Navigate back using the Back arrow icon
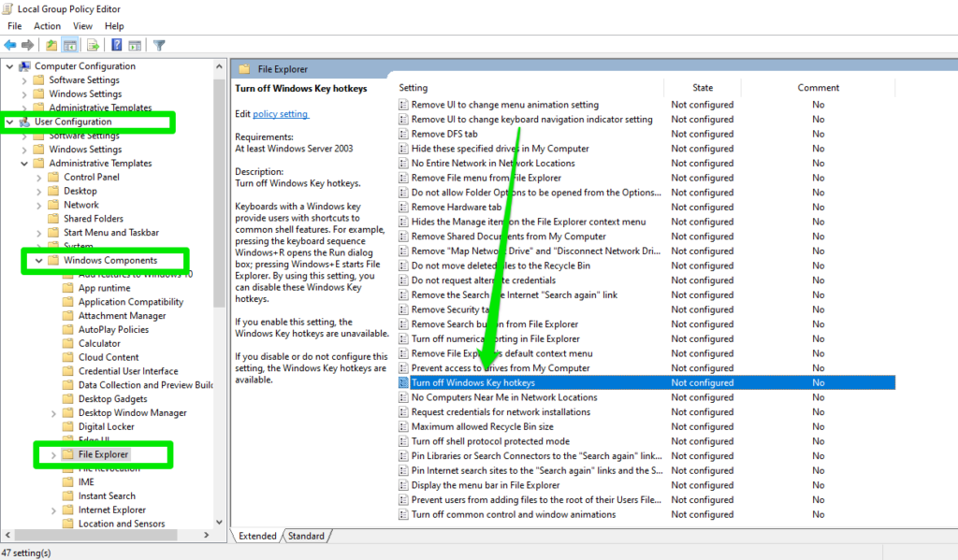The width and height of the screenshot is (958, 560). coord(9,45)
